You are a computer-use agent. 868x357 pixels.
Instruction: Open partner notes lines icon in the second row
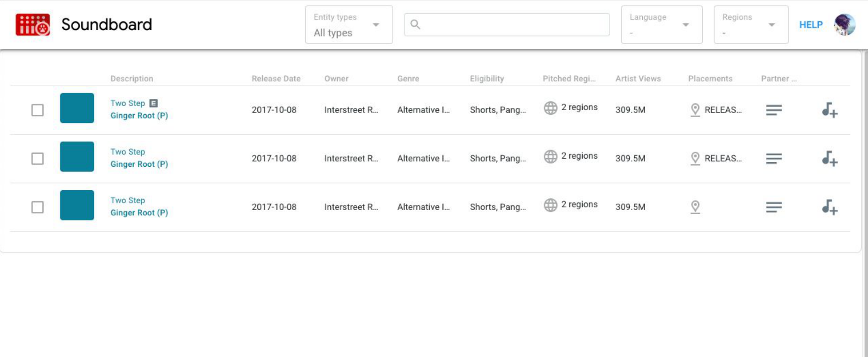pos(774,159)
